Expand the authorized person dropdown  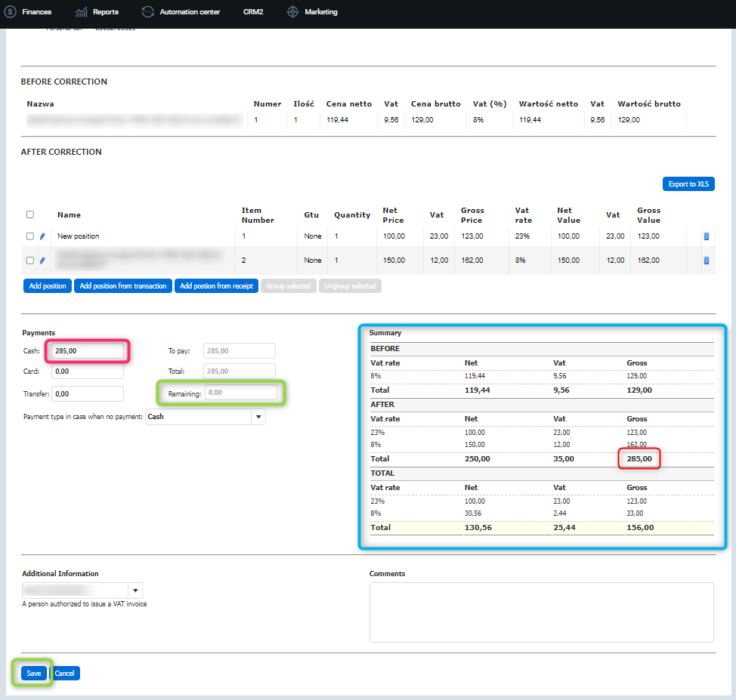[x=135, y=591]
